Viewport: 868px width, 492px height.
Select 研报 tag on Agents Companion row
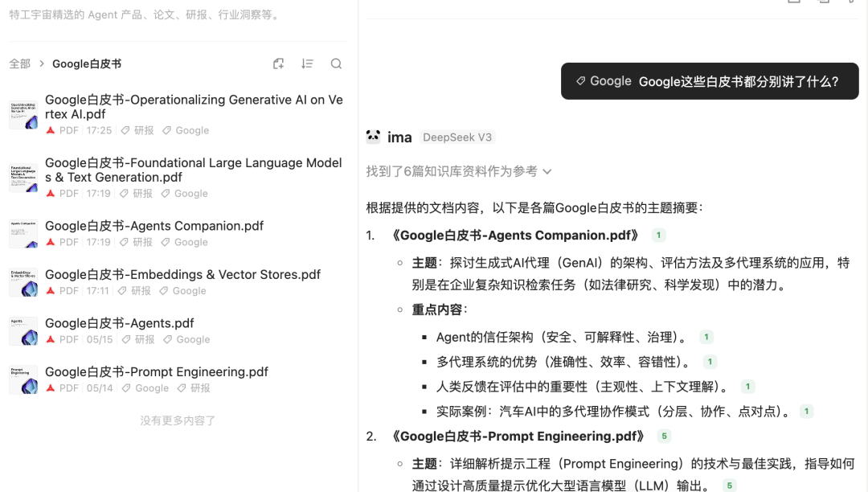(x=136, y=243)
